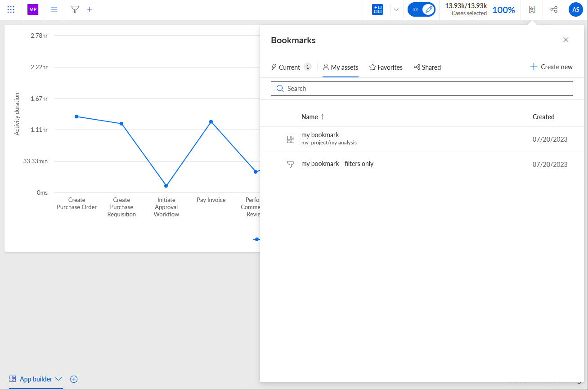Click the add widget dashboard icon
This screenshot has width=588, height=390.
[377, 9]
